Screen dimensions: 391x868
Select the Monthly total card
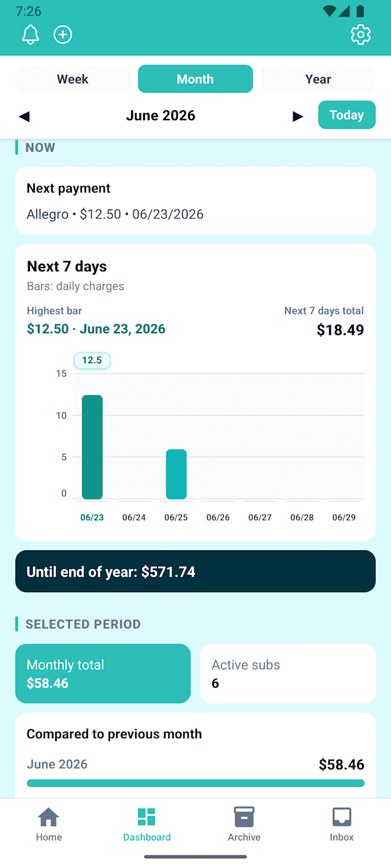click(x=103, y=673)
